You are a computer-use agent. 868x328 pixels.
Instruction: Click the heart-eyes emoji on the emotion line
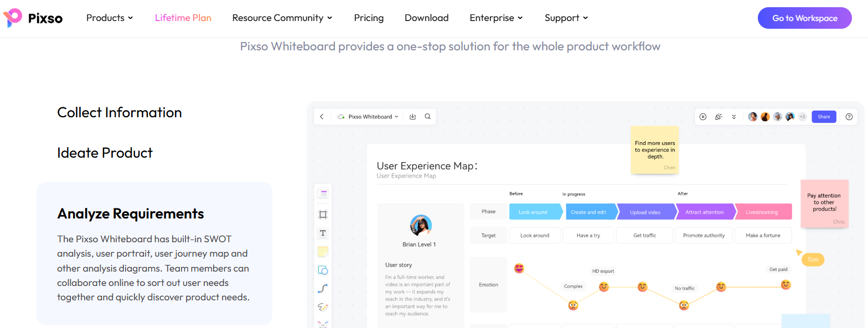click(x=519, y=268)
